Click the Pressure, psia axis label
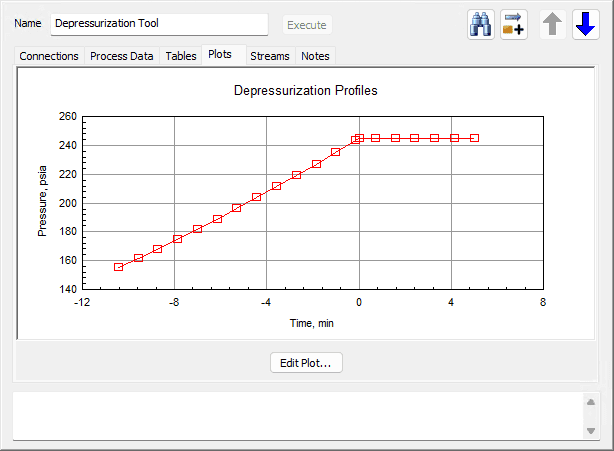The width and height of the screenshot is (614, 451). pos(42,201)
